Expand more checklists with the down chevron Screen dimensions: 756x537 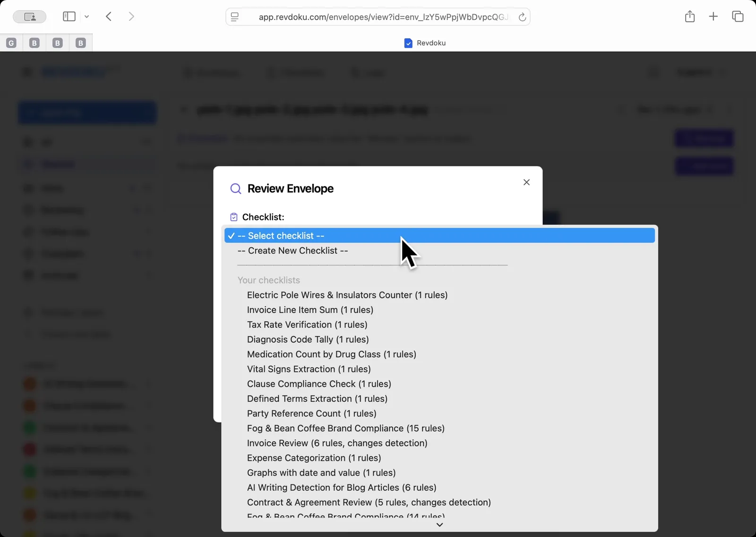click(439, 525)
